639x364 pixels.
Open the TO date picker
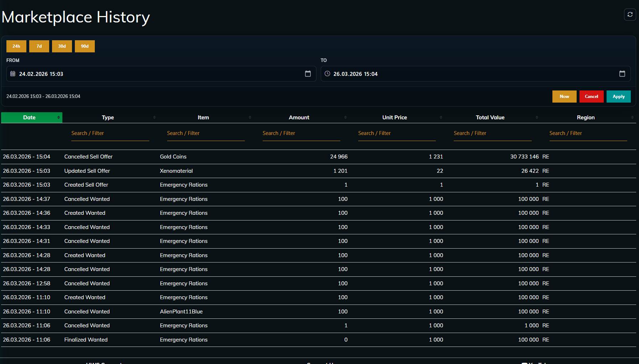622,74
